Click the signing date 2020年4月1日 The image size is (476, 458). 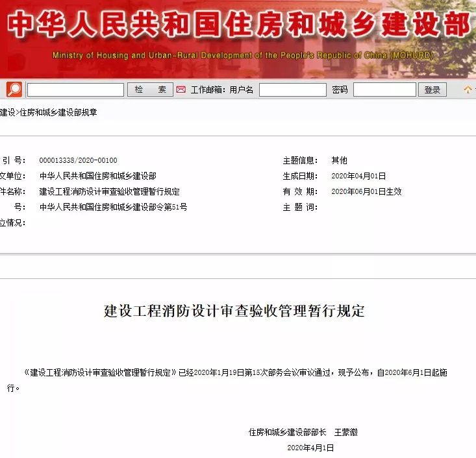click(310, 448)
